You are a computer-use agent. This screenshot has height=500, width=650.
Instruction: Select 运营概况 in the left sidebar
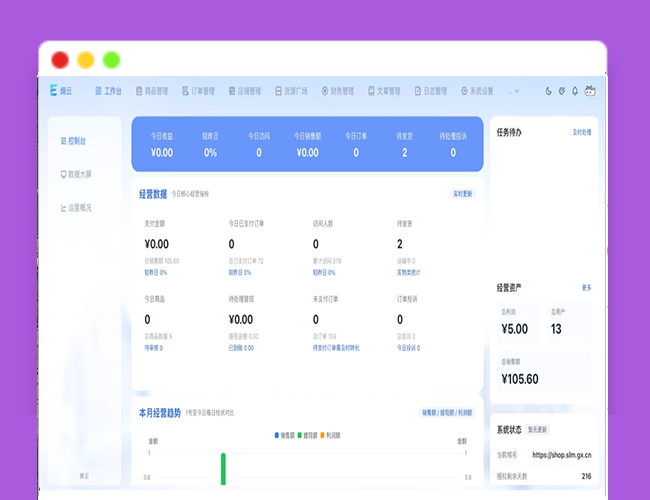click(x=76, y=208)
